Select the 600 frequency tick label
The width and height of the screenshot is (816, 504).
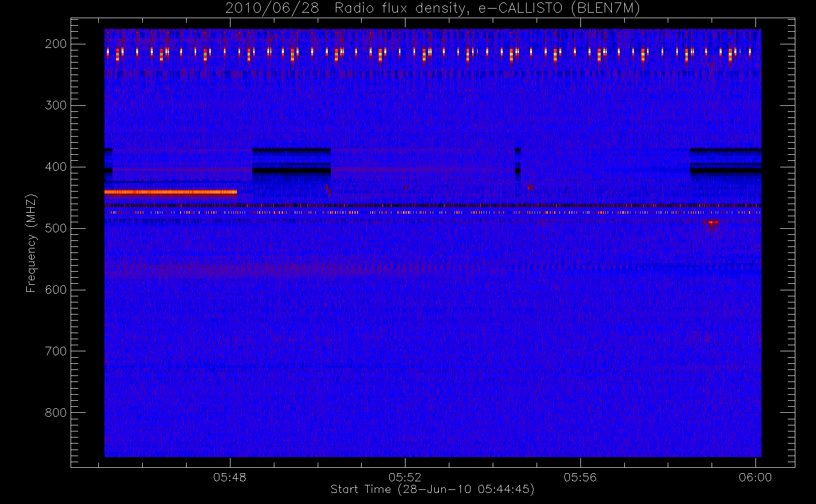click(x=55, y=290)
